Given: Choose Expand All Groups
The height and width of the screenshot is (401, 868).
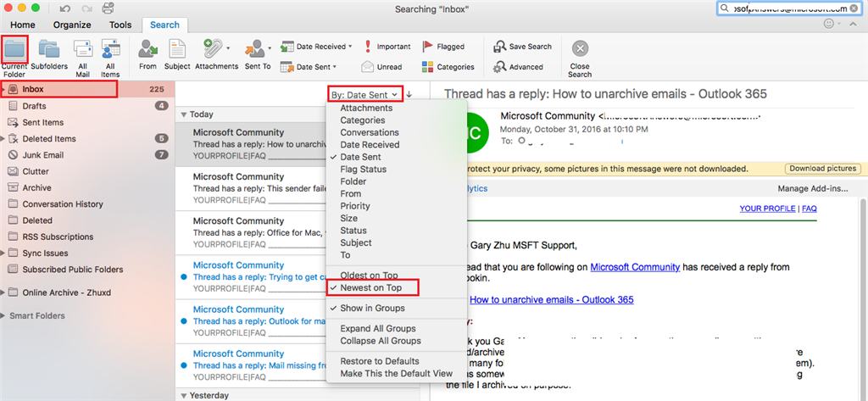Looking at the screenshot, I should [x=378, y=328].
